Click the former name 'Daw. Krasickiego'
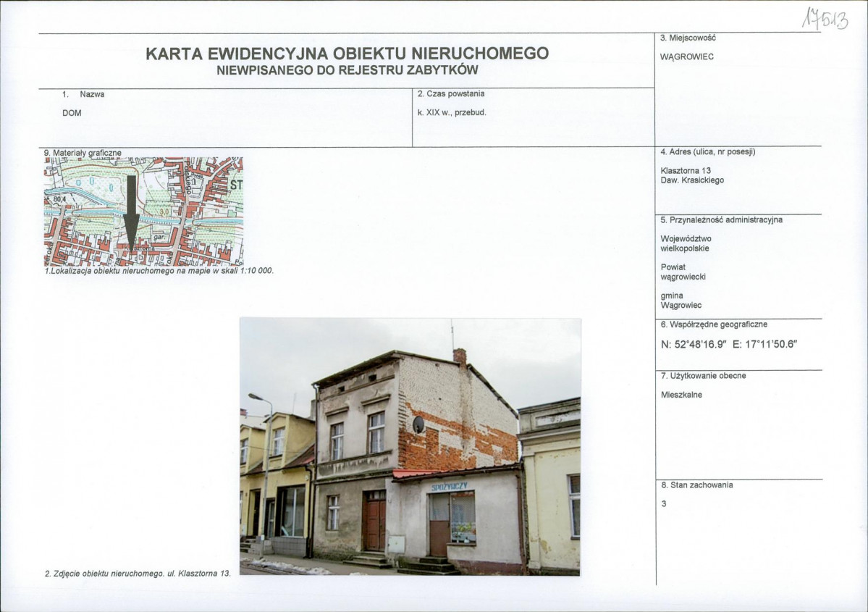 [692, 180]
